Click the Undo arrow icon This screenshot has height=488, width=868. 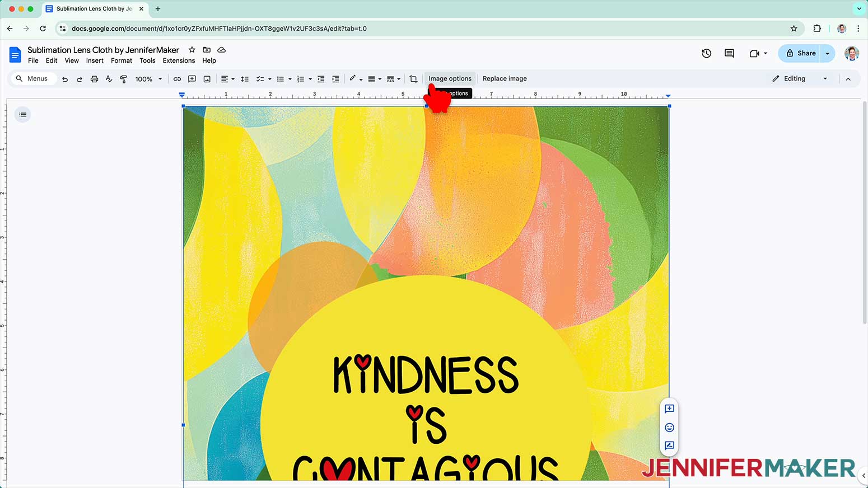(x=65, y=79)
